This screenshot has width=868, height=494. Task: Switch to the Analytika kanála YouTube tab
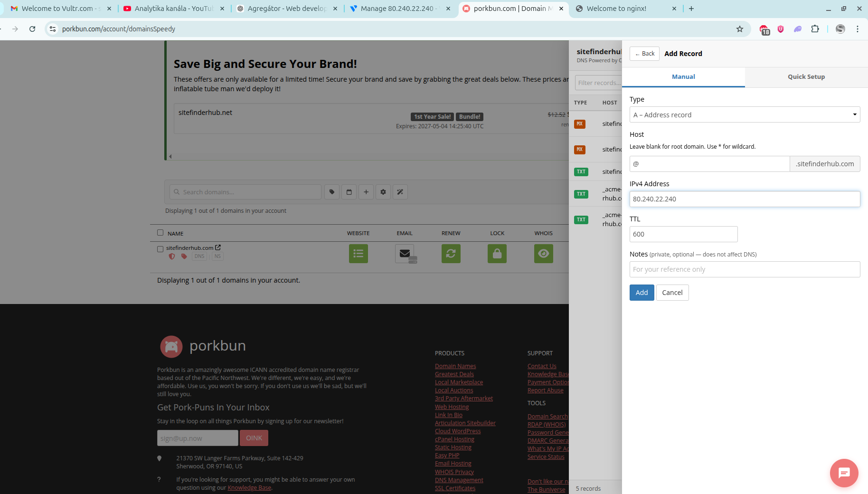click(174, 9)
